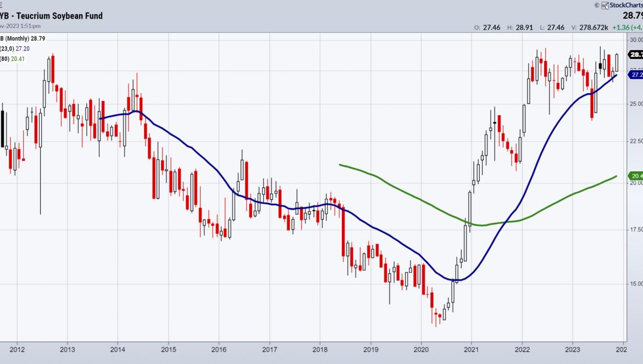Screen dimensions: 643x364
Task: Click the 2020 year axis label
Action: pos(421,350)
